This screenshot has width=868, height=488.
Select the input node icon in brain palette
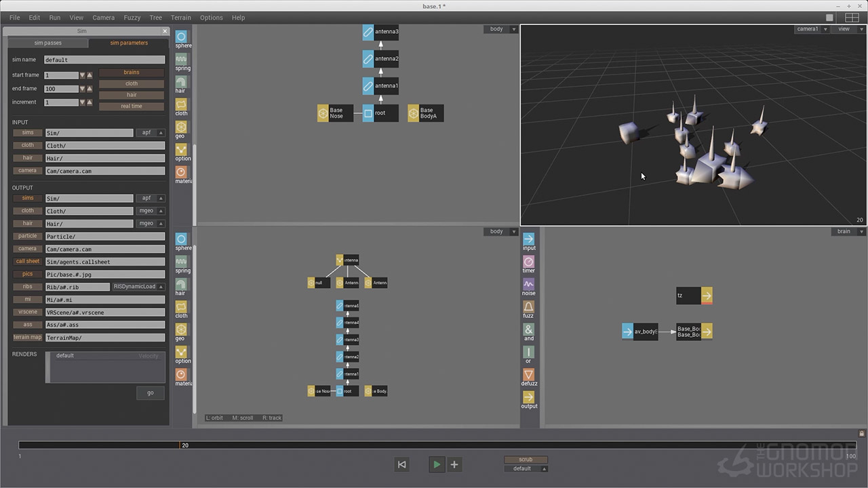click(x=528, y=239)
